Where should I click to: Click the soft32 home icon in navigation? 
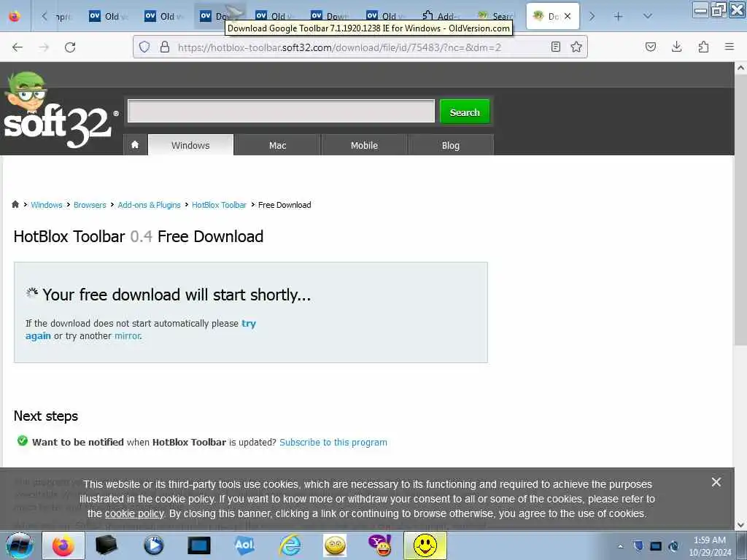click(x=135, y=145)
